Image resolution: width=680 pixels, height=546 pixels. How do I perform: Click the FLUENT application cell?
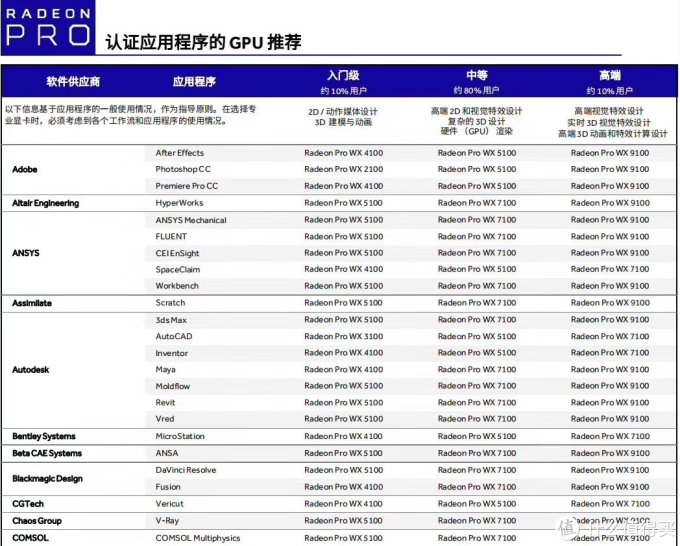pos(171,236)
